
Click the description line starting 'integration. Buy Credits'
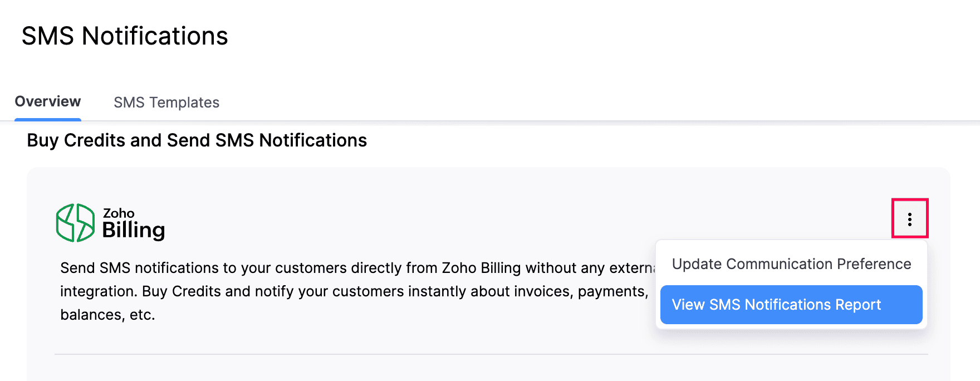point(354,291)
